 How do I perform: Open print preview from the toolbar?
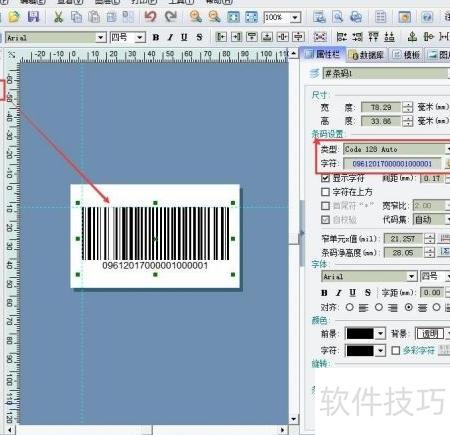tap(338, 17)
